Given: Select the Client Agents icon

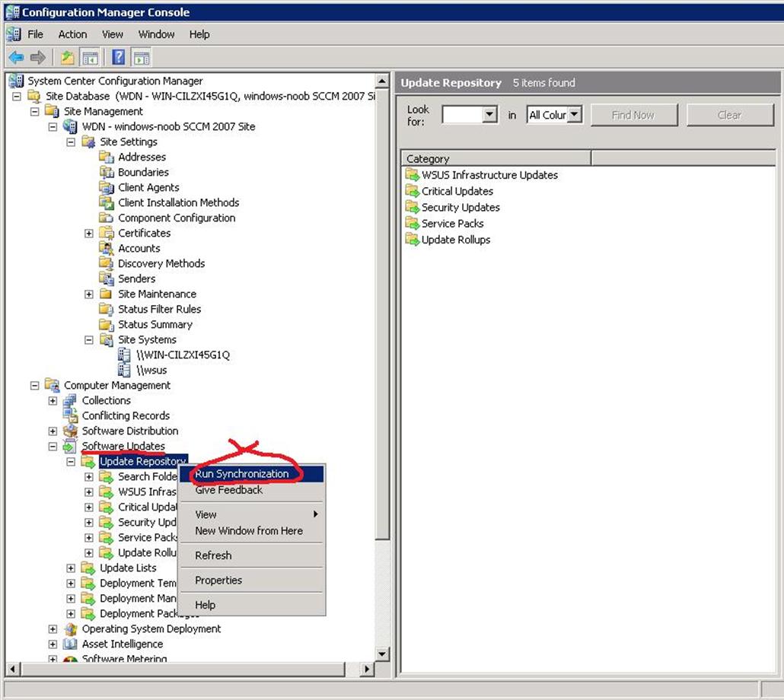Looking at the screenshot, I should click(107, 187).
